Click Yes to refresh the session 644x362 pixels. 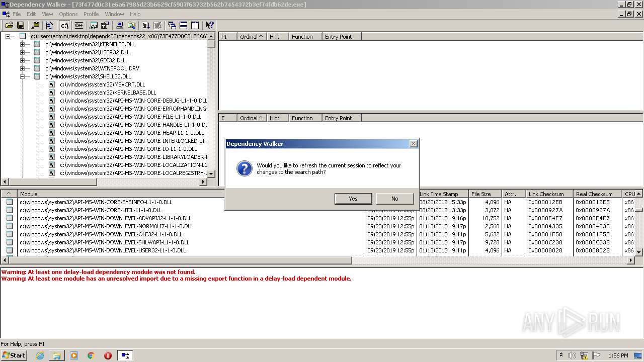click(353, 199)
